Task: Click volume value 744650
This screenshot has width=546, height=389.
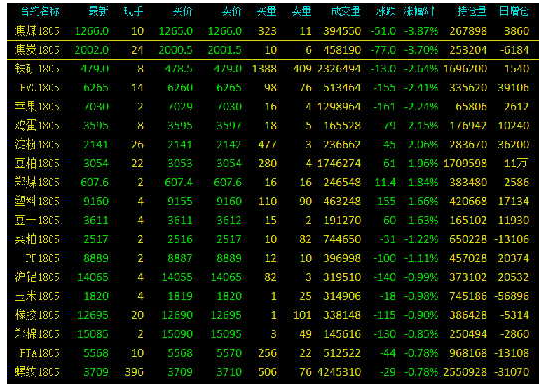Action: pos(342,239)
